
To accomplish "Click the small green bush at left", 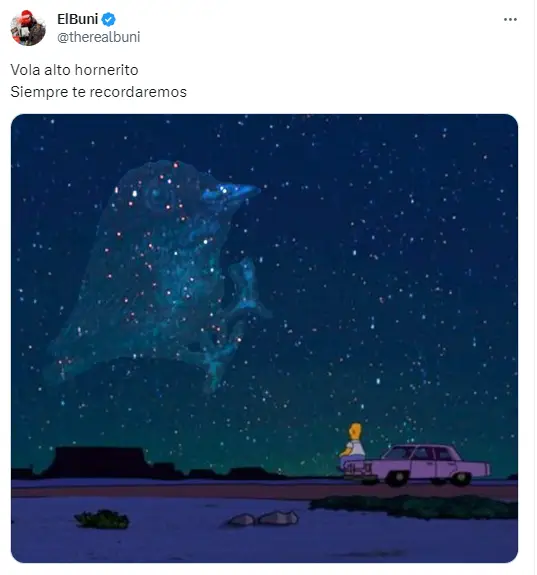I will [102, 519].
